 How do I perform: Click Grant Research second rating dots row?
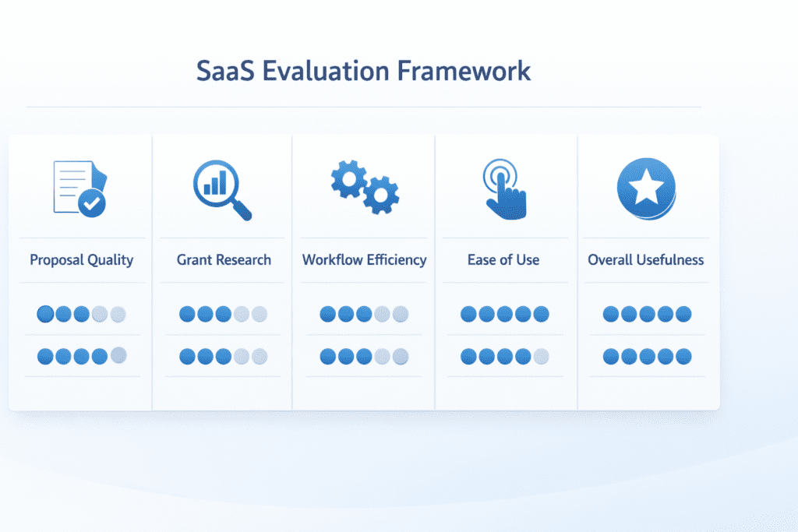pos(223,356)
